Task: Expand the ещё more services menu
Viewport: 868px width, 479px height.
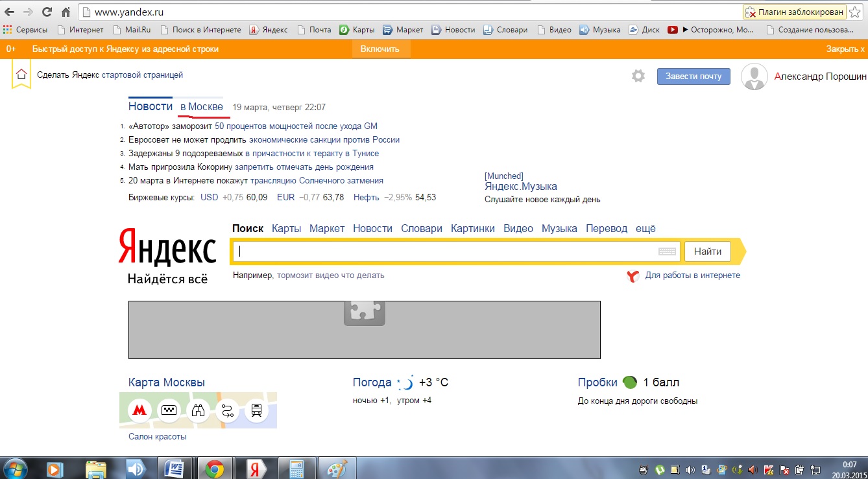Action: [x=645, y=228]
